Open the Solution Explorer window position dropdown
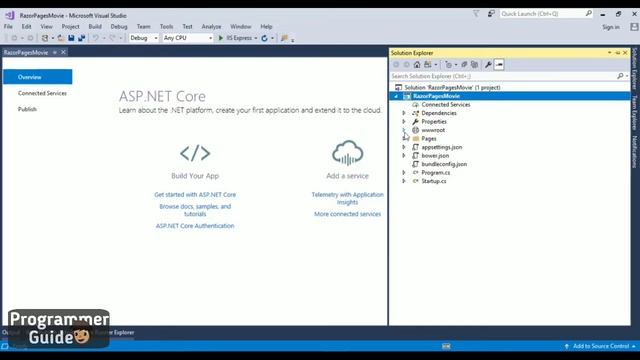This screenshot has width=640, height=360. pyautogui.click(x=609, y=53)
